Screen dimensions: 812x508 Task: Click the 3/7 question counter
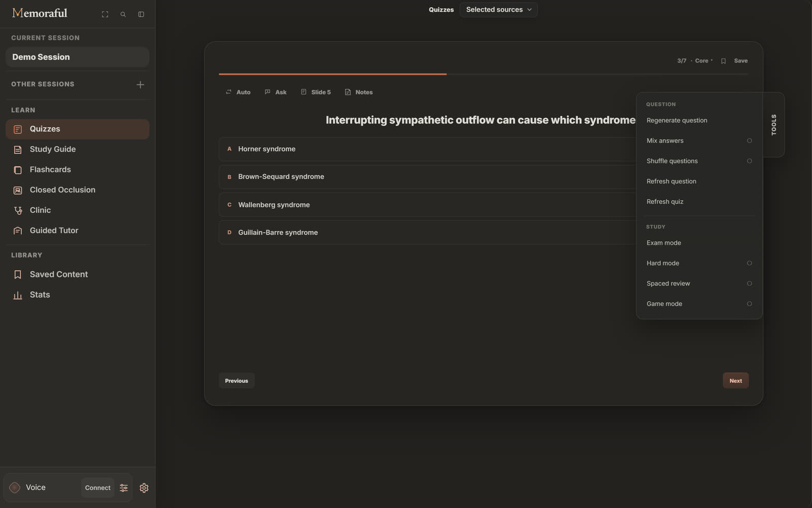682,61
